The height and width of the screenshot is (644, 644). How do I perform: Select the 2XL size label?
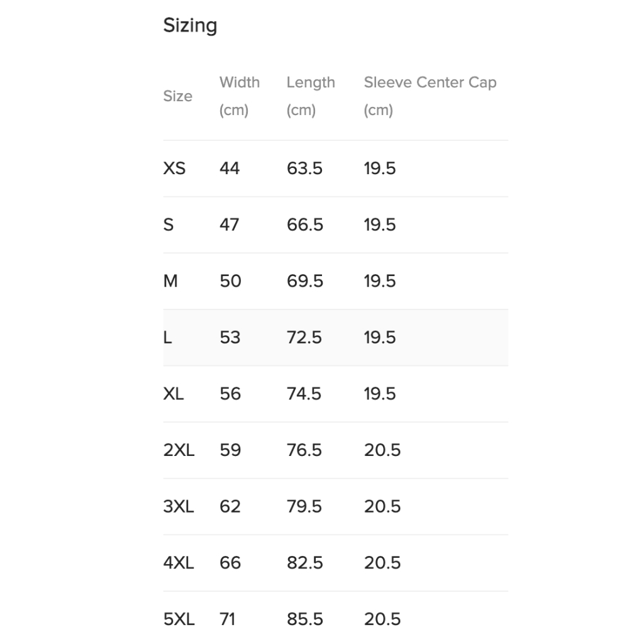[179, 450]
